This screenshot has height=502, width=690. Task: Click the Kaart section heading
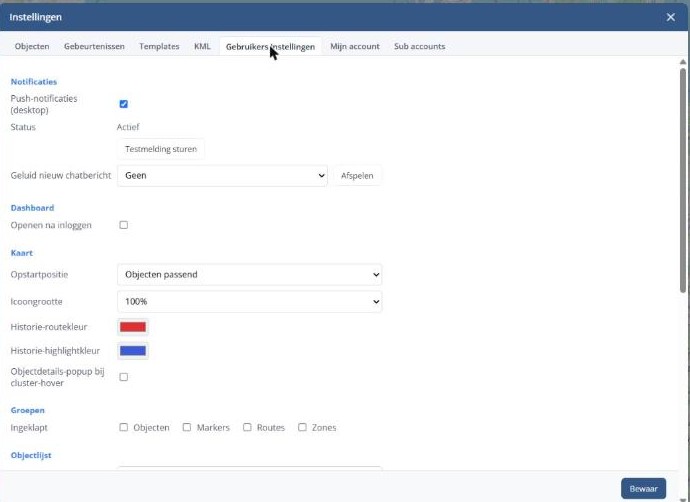(x=22, y=253)
